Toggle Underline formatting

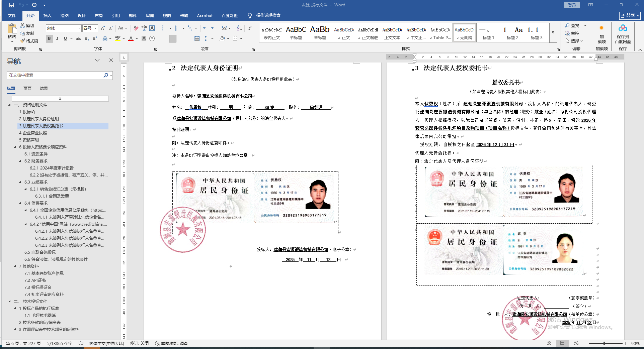click(65, 38)
